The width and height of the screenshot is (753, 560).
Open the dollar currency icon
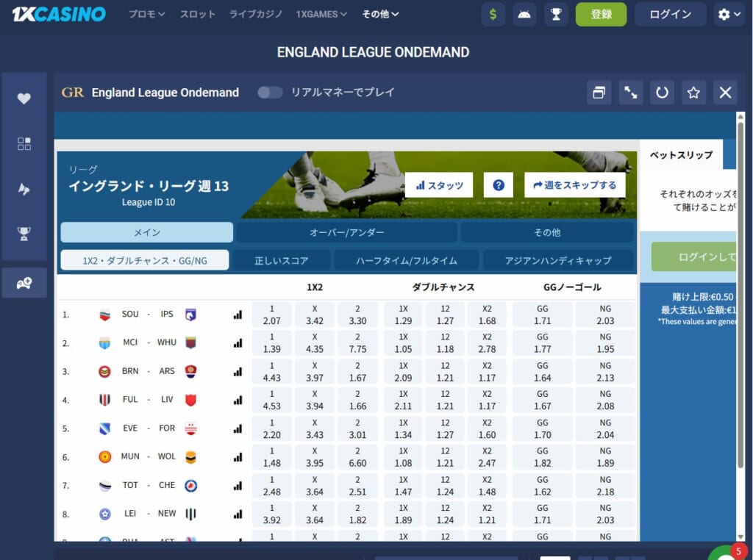(493, 15)
